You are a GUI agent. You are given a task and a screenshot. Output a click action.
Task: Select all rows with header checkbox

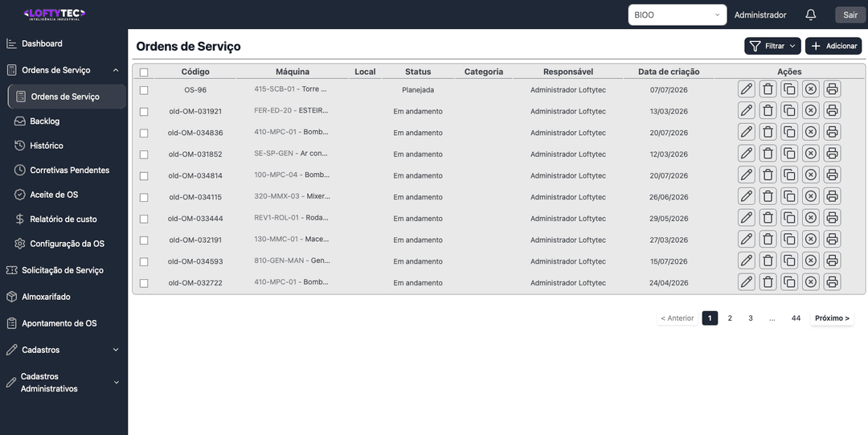pos(144,72)
